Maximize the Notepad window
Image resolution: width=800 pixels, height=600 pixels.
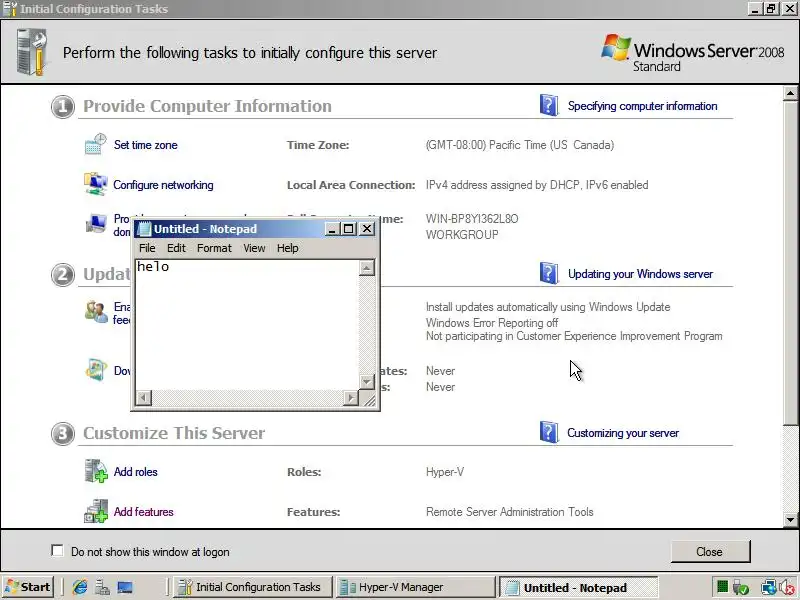tap(348, 229)
